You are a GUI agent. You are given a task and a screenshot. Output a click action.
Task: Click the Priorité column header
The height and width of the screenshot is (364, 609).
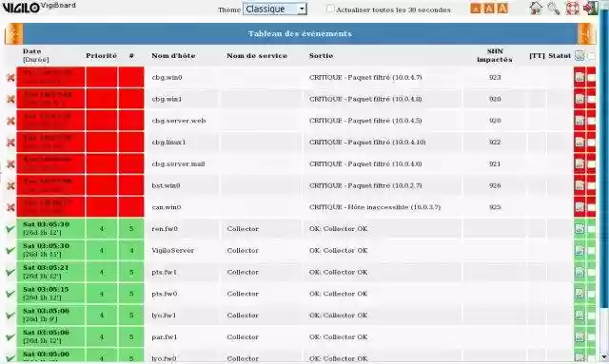click(x=101, y=56)
